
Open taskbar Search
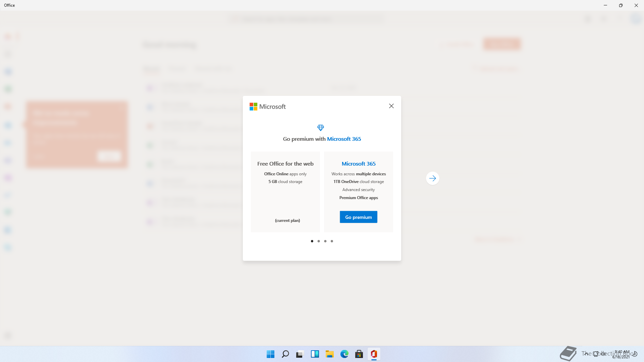285,354
